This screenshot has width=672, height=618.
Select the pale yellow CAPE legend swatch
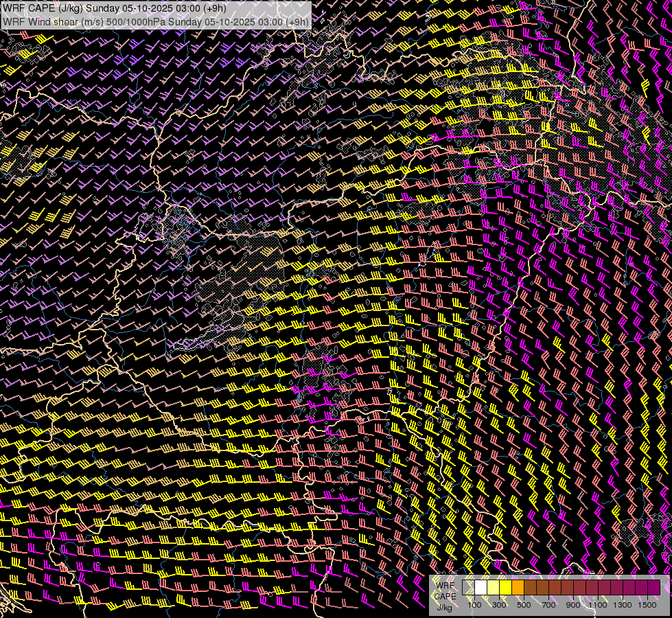[494, 588]
